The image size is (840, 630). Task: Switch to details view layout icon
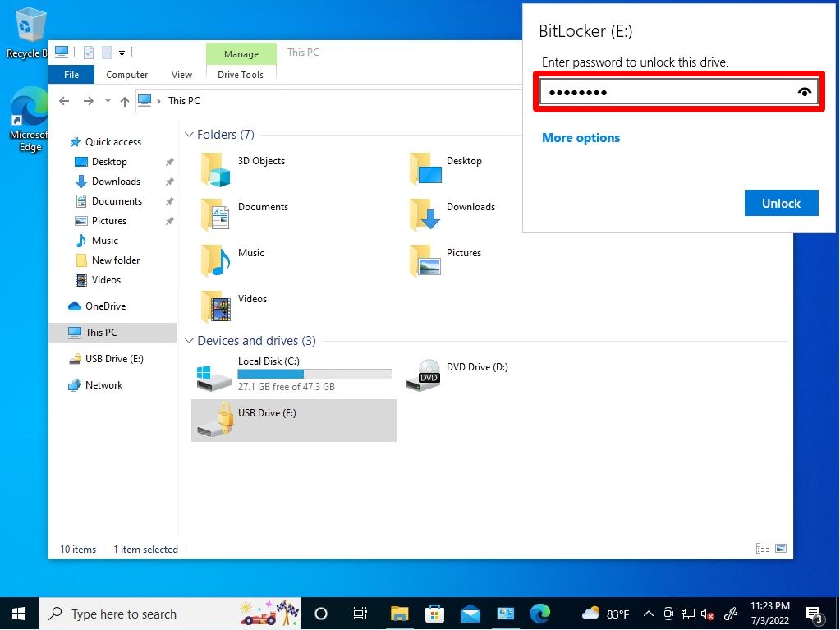point(762,548)
